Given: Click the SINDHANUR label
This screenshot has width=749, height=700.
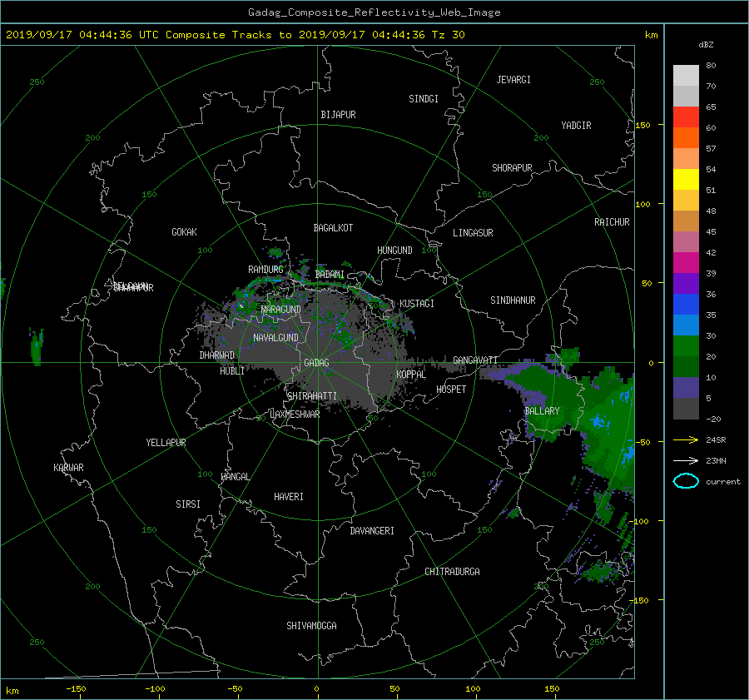Looking at the screenshot, I should click(513, 300).
